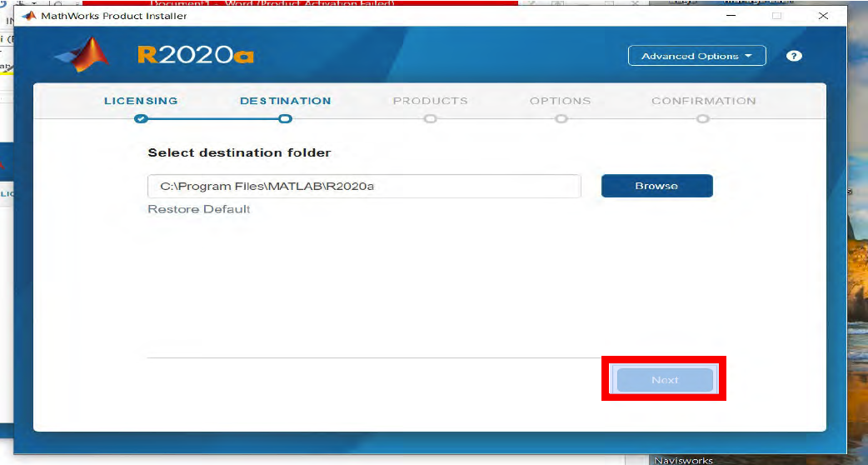Open the Advanced Options dropdown
The width and height of the screenshot is (868, 465).
696,56
